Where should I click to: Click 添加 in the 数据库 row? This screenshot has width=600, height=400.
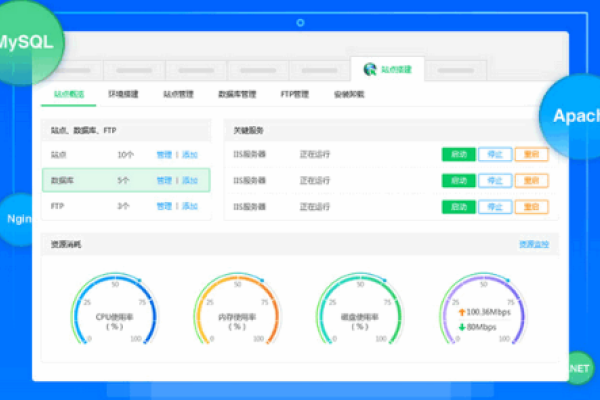click(x=190, y=180)
